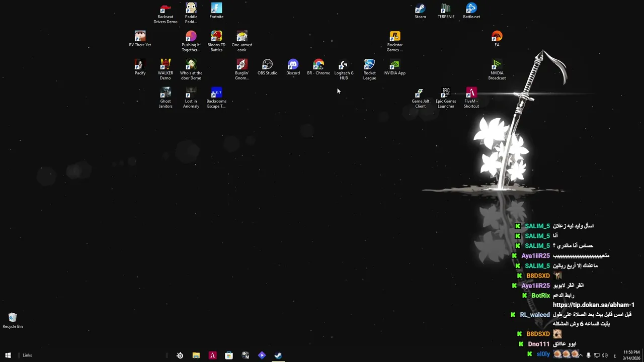Open FiveM from the taskbar
The width and height of the screenshot is (644, 362).
click(212, 355)
